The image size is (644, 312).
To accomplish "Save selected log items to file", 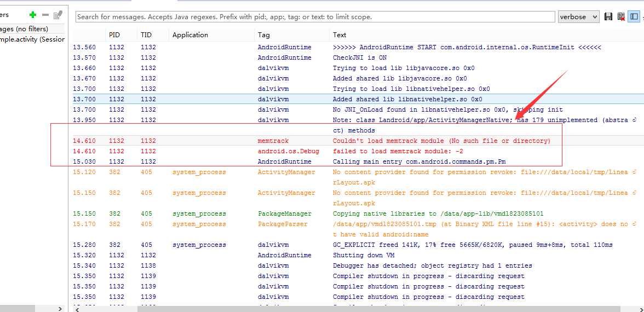I will pyautogui.click(x=608, y=16).
